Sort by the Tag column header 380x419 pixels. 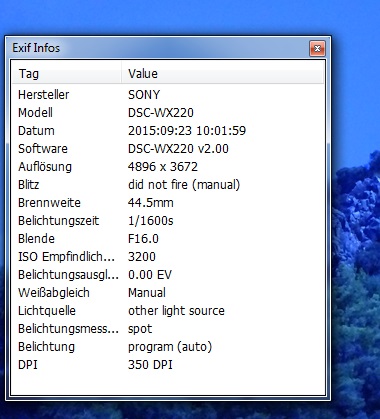click(x=67, y=73)
